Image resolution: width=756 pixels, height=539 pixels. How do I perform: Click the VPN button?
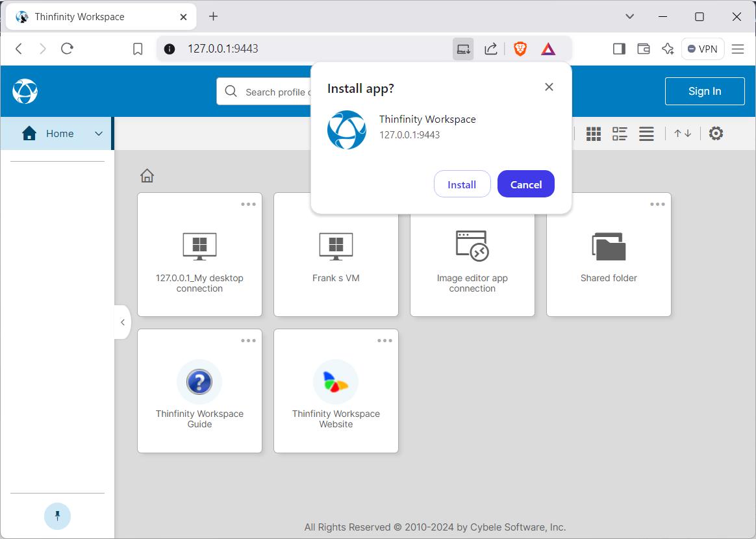coord(703,49)
